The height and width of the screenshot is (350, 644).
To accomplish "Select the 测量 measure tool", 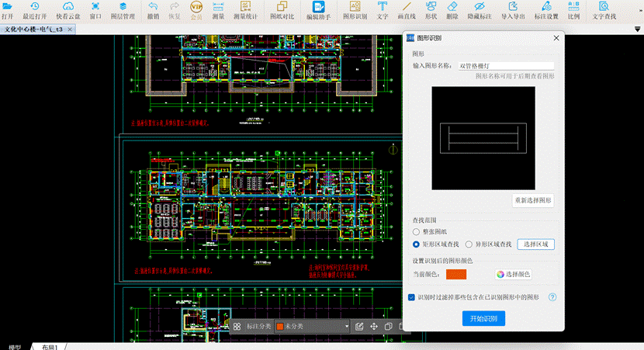I will [x=218, y=10].
